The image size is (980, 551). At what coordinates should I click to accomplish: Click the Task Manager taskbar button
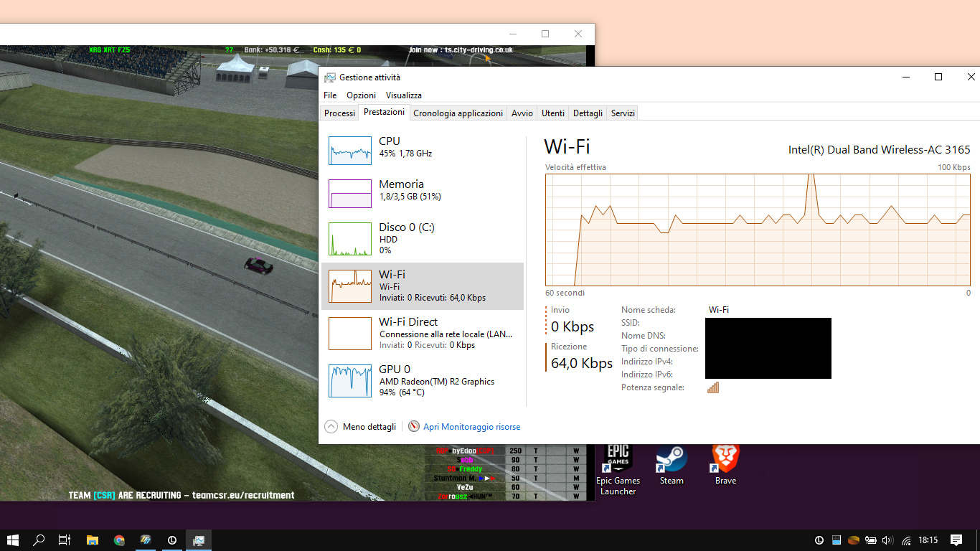199,540
